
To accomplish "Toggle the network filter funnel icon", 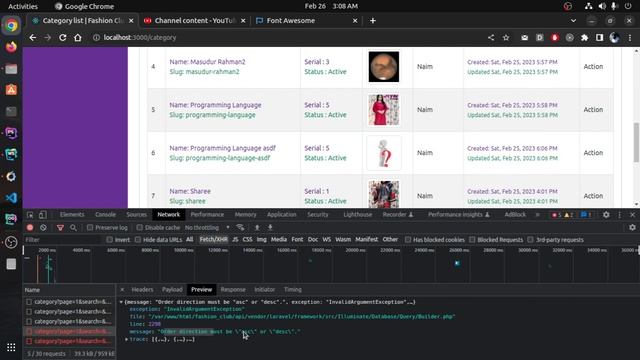I will coord(60,228).
